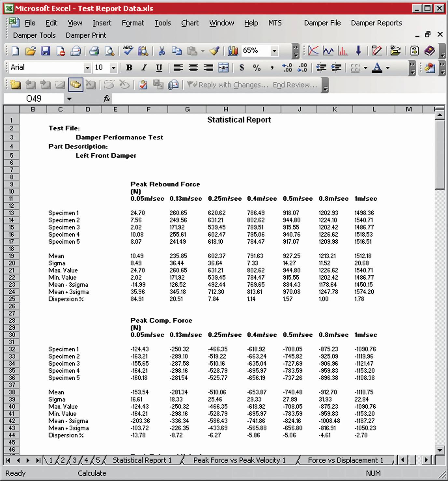
Task: Run spelling check from the toolbar
Action: pyautogui.click(x=128, y=51)
